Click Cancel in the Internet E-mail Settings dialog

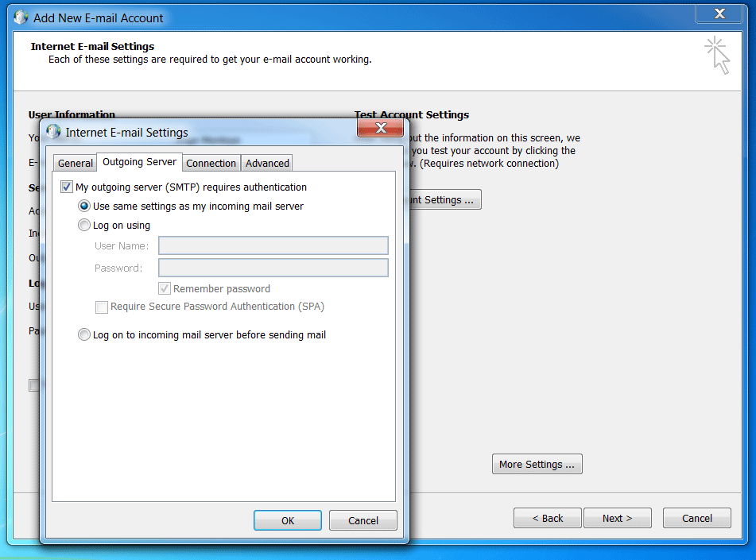tap(363, 520)
